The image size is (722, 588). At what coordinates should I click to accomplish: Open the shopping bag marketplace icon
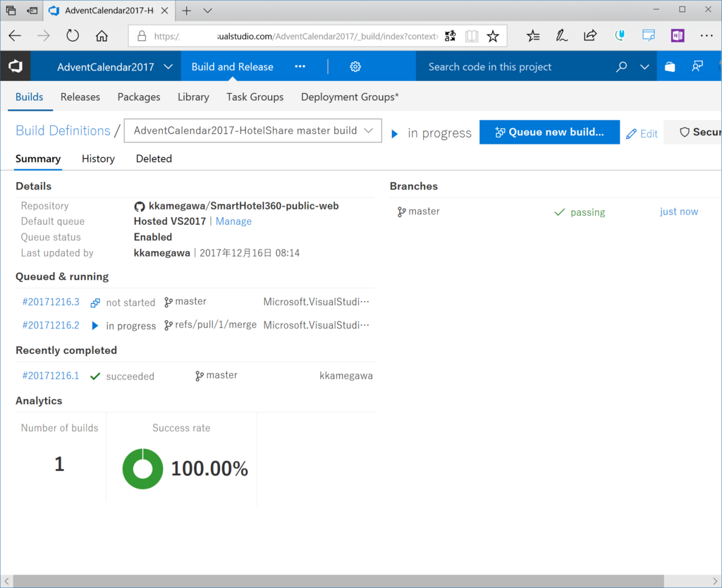click(670, 67)
